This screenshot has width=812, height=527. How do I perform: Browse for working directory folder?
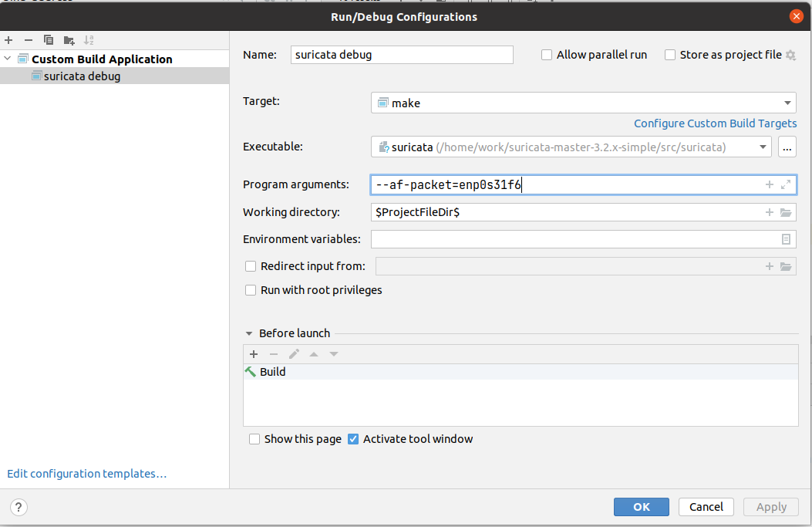tap(786, 212)
